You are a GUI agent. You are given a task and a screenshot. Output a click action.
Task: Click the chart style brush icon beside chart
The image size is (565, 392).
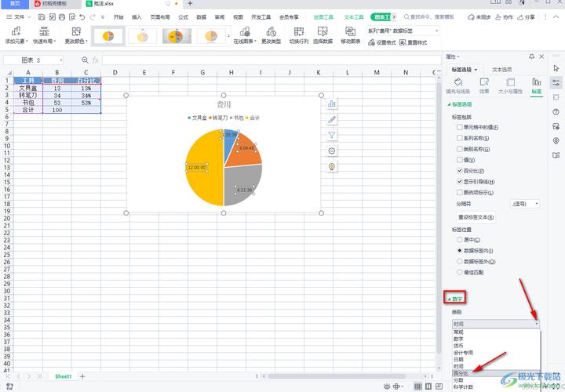pos(331,119)
